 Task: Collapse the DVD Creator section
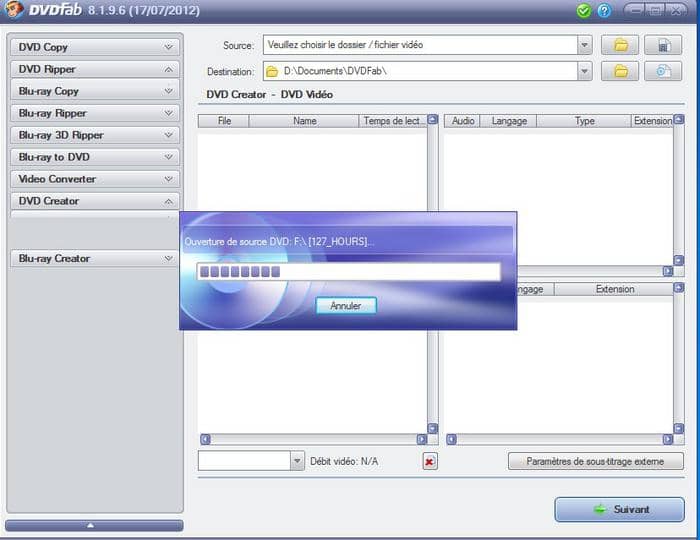(x=95, y=201)
